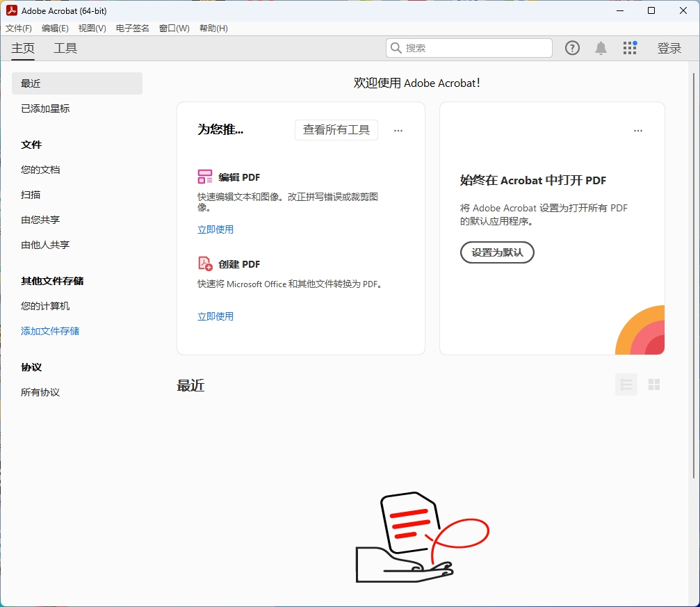
Task: Open the 文件(F) menu
Action: 19,29
